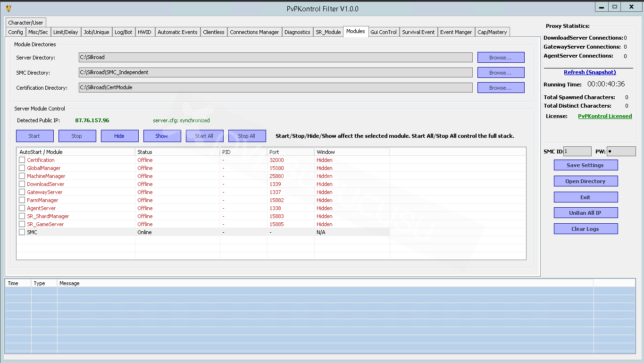
Task: Select the Automatic Events tab
Action: pos(177,32)
